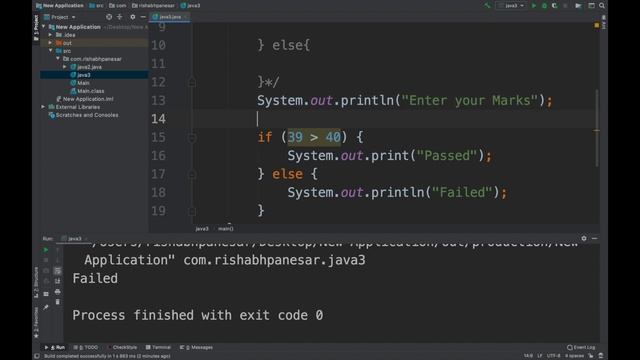Select the java3 tab in Run panel
Viewport: 640px width, 360px height.
[x=74, y=238]
